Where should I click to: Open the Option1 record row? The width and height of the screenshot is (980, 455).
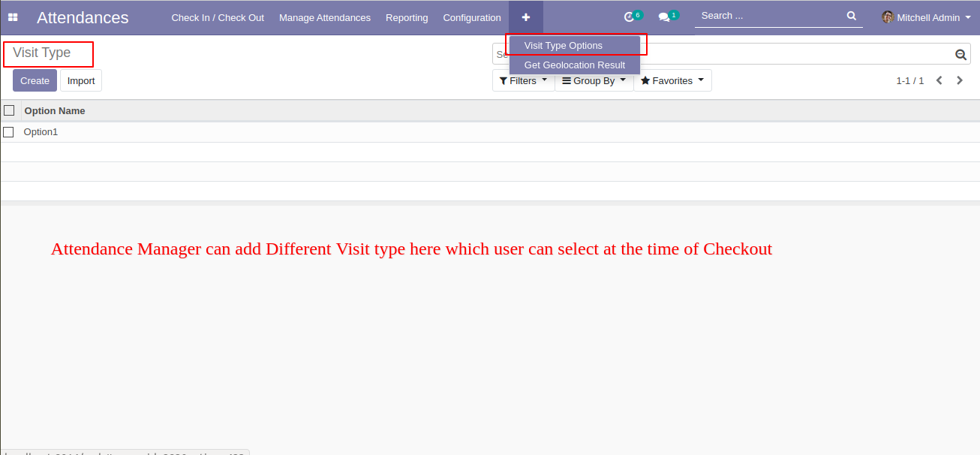coord(490,132)
